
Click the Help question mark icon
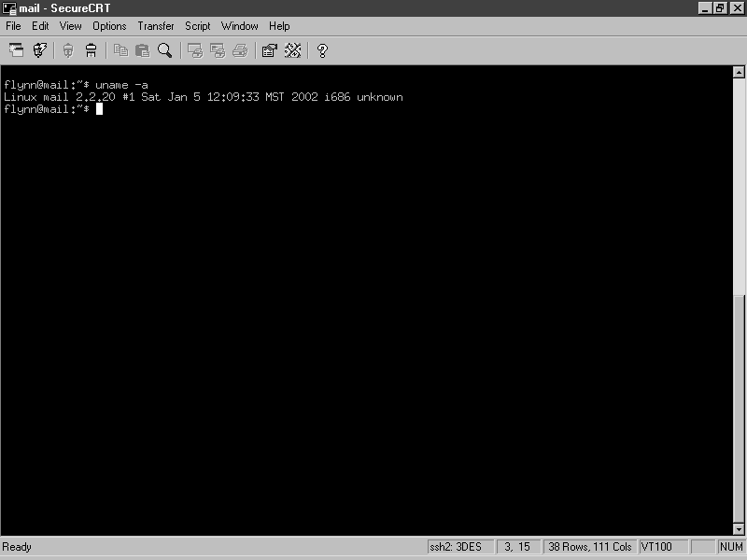pyautogui.click(x=322, y=50)
